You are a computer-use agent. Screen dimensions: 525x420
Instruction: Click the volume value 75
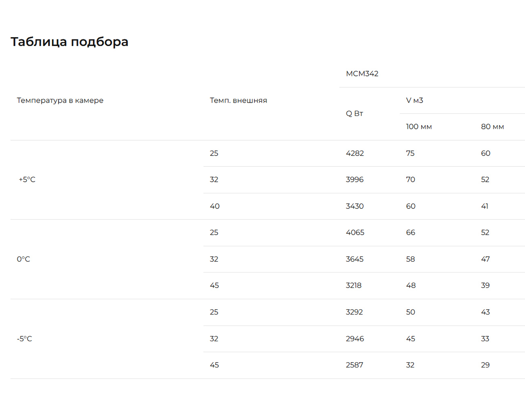click(410, 153)
